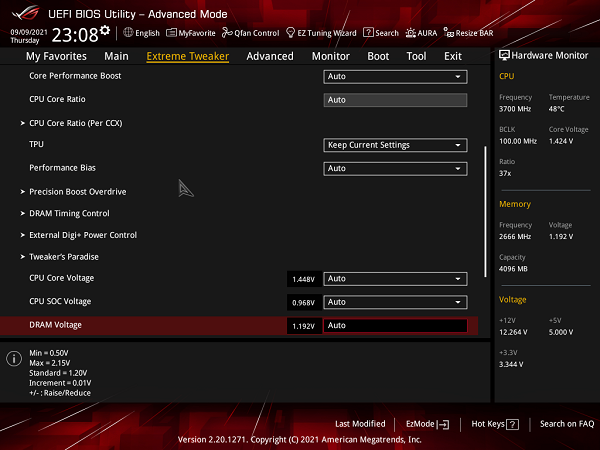Open Hot Keys help
Screen dimensions: 600x450
click(495, 424)
